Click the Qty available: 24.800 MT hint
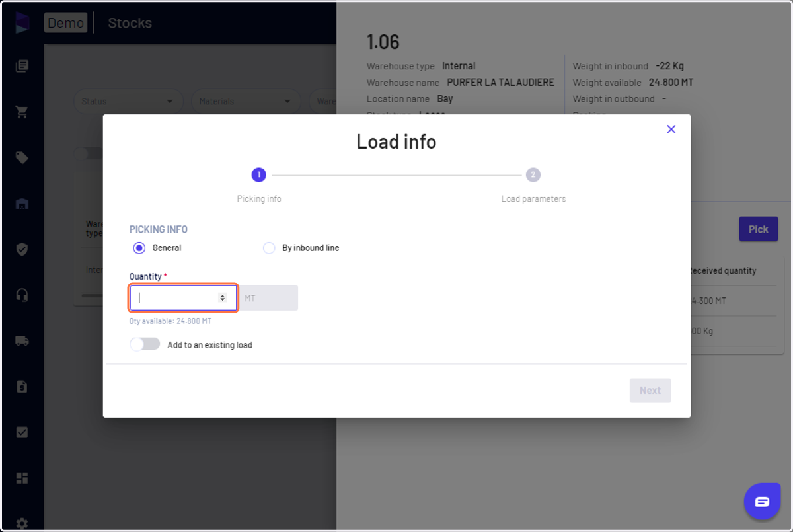 (x=170, y=321)
